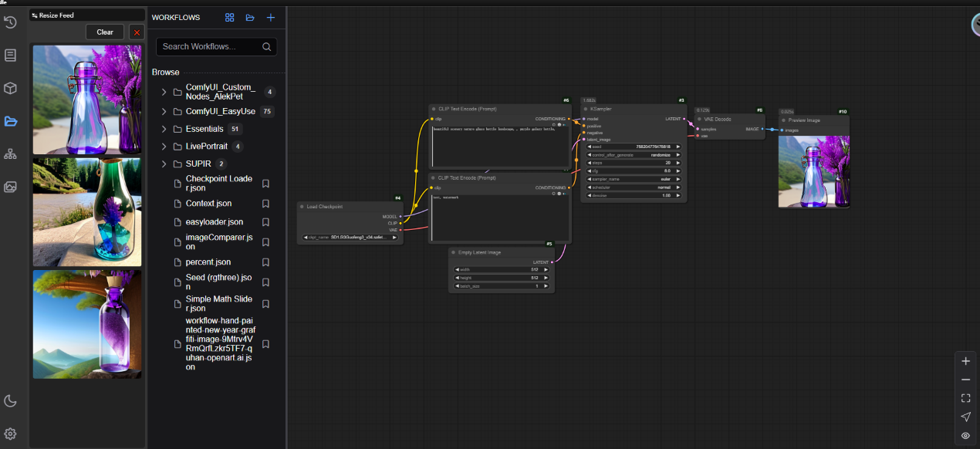Open easyloader.json from the workflow list

pyautogui.click(x=214, y=222)
